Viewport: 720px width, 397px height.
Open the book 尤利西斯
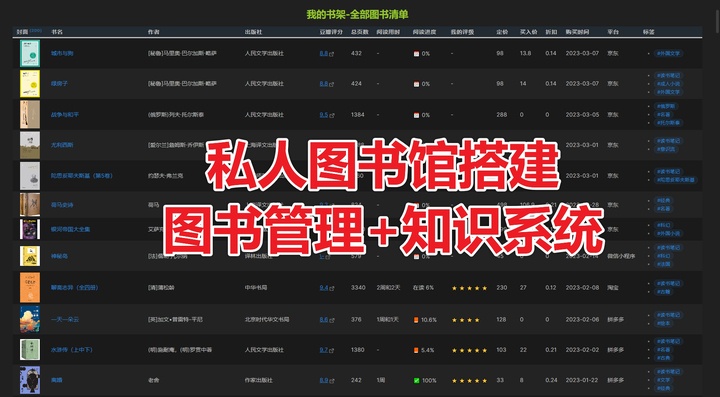62,145
